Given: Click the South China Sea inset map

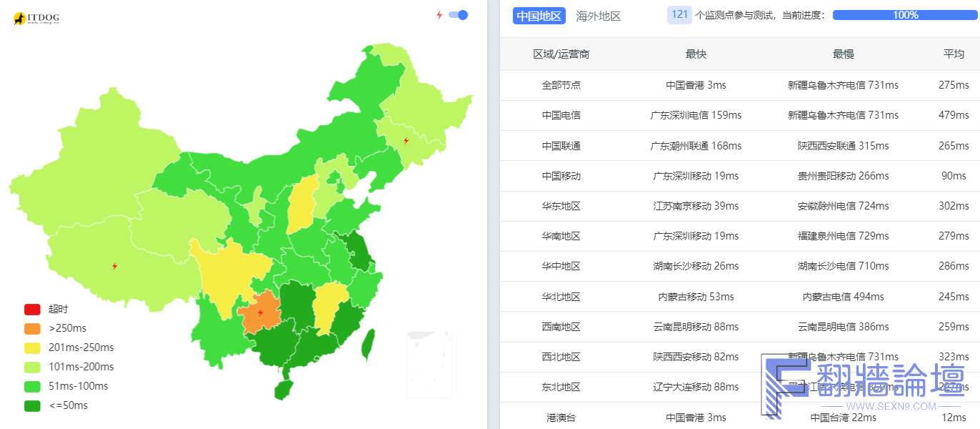Looking at the screenshot, I should (429, 364).
